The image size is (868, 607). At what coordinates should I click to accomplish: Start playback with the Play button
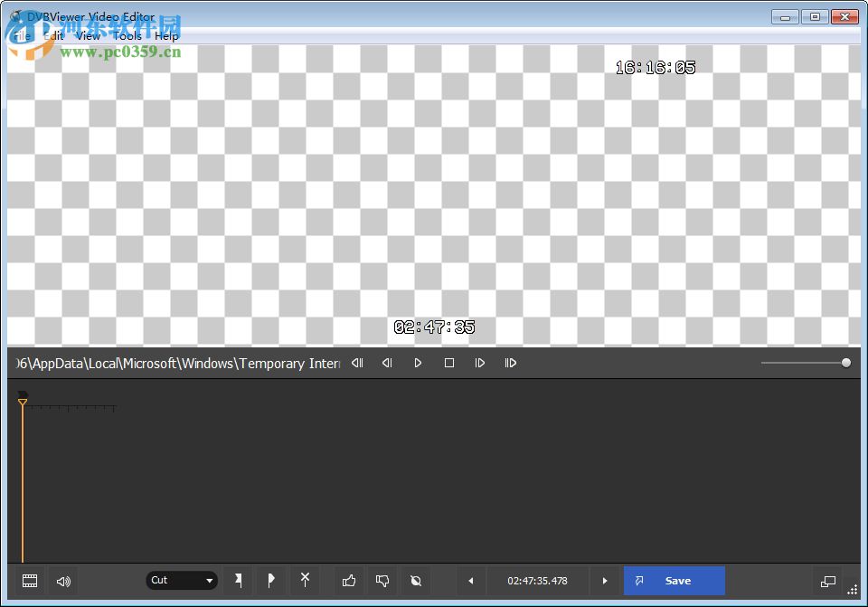tap(418, 363)
